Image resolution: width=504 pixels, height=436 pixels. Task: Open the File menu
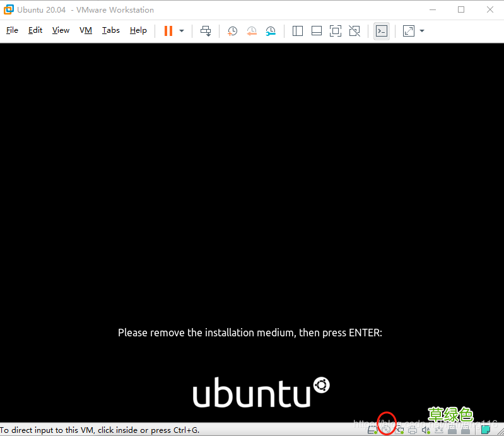coord(12,30)
